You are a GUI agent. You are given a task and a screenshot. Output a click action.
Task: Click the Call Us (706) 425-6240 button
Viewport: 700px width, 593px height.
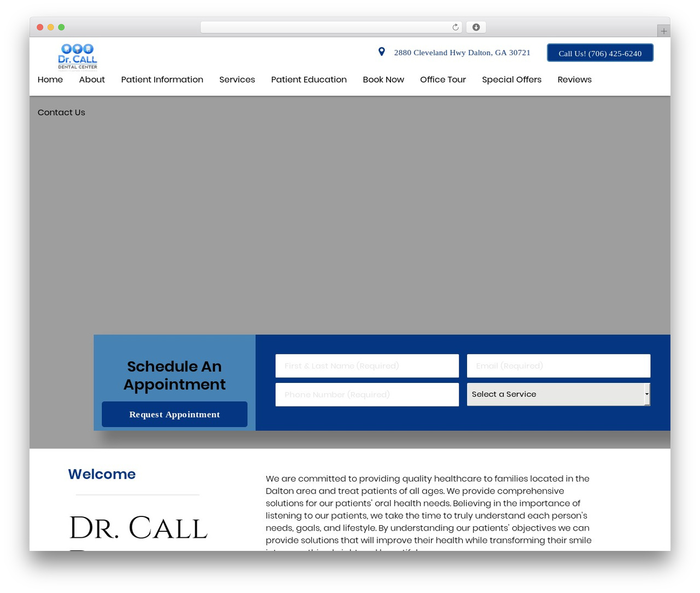600,53
